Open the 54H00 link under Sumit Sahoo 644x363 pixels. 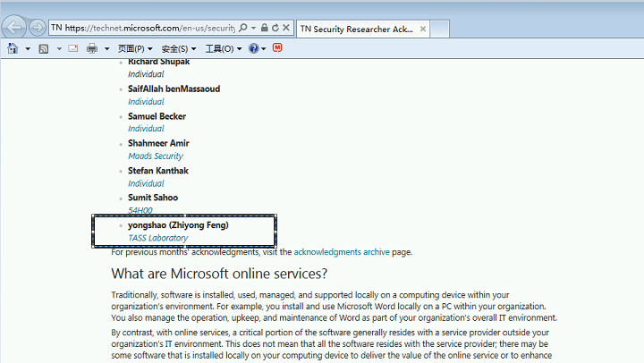[140, 210]
